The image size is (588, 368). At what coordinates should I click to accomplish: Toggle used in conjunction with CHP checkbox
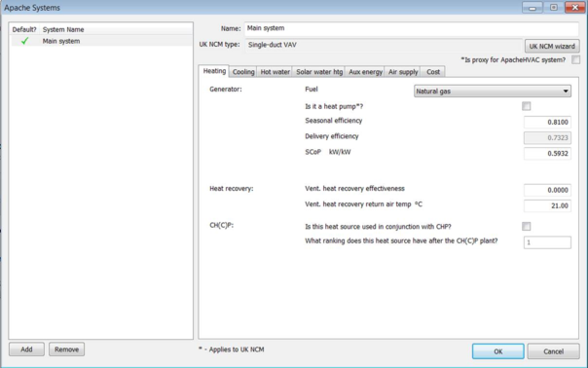tap(526, 226)
